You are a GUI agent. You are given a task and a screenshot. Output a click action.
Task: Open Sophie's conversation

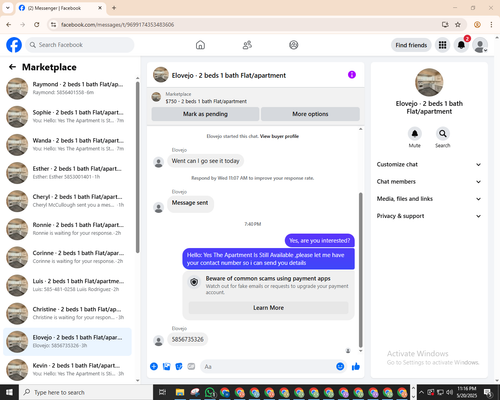67,116
